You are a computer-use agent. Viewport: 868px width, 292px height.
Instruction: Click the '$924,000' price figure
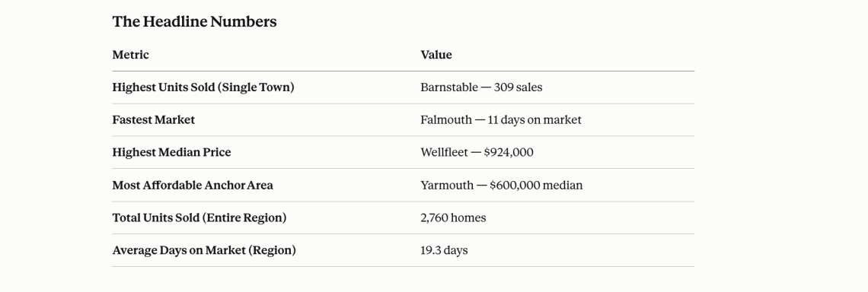tap(509, 153)
